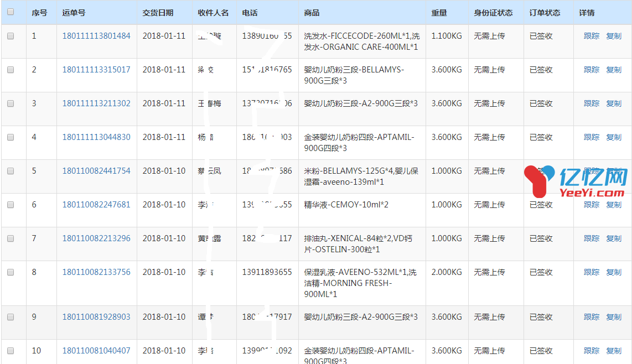This screenshot has height=364, width=632.
Task: Click 复制 for waybill 180111113315017
Action: 614,70
